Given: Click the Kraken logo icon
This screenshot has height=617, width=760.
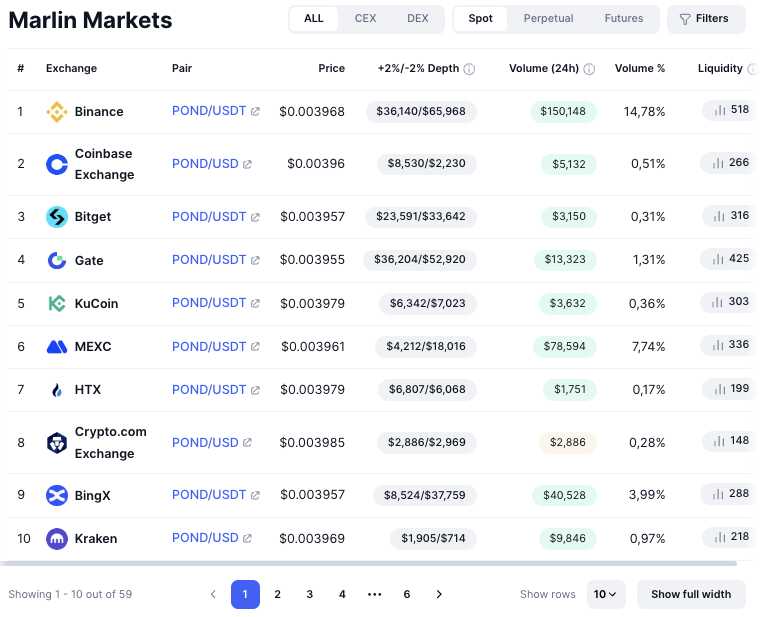Looking at the screenshot, I should [x=57, y=539].
